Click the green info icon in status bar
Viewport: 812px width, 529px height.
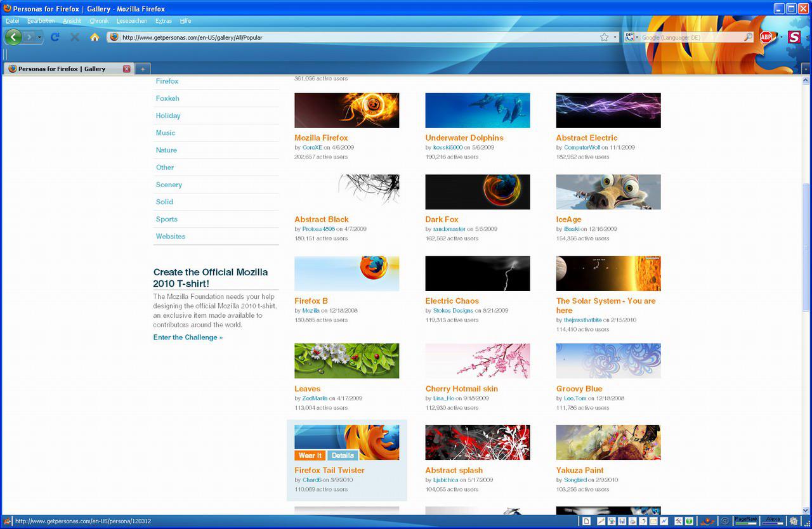[x=689, y=521]
